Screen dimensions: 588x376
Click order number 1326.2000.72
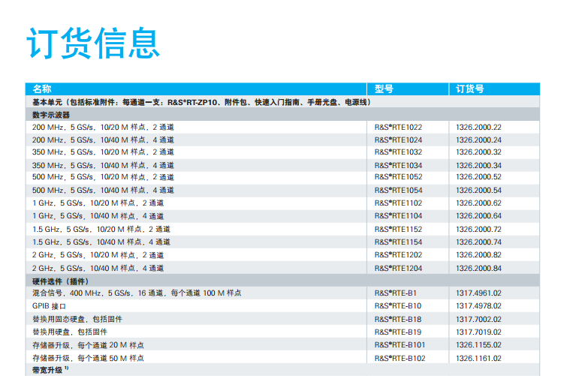pyautogui.click(x=478, y=229)
